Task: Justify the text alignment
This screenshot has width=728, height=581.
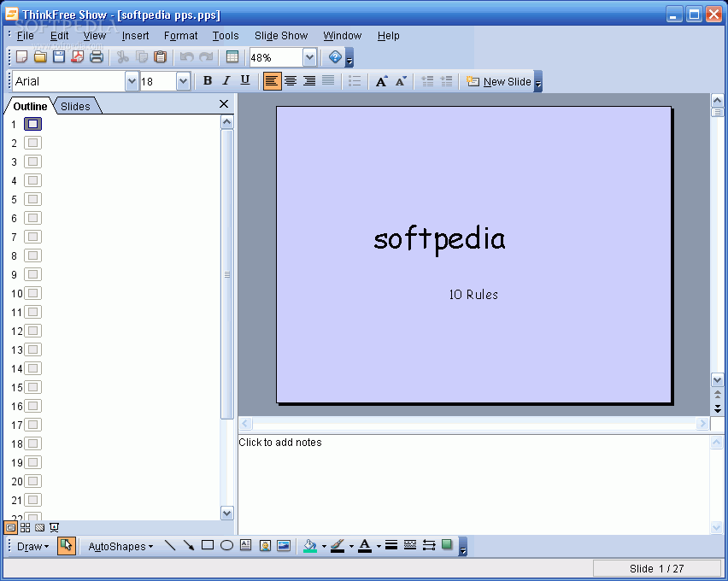Action: 328,81
